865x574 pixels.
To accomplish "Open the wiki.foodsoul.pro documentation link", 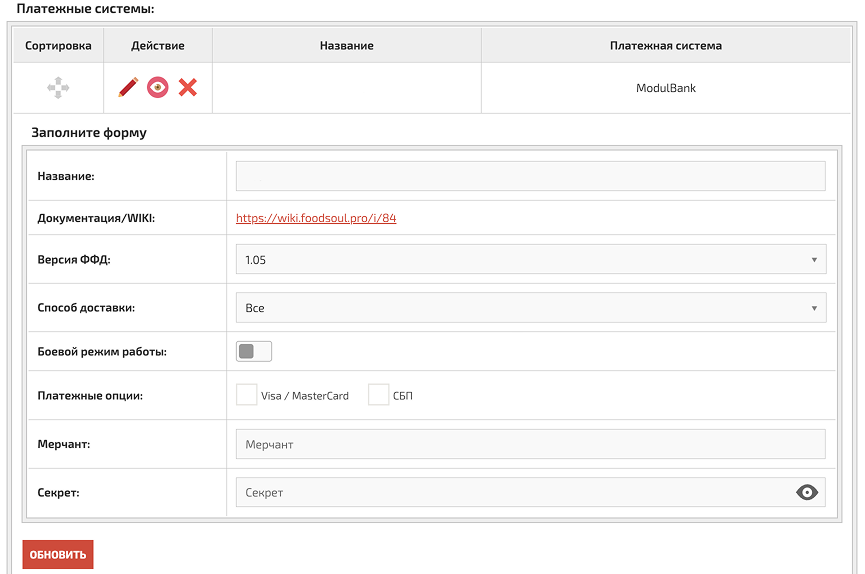I will click(316, 218).
